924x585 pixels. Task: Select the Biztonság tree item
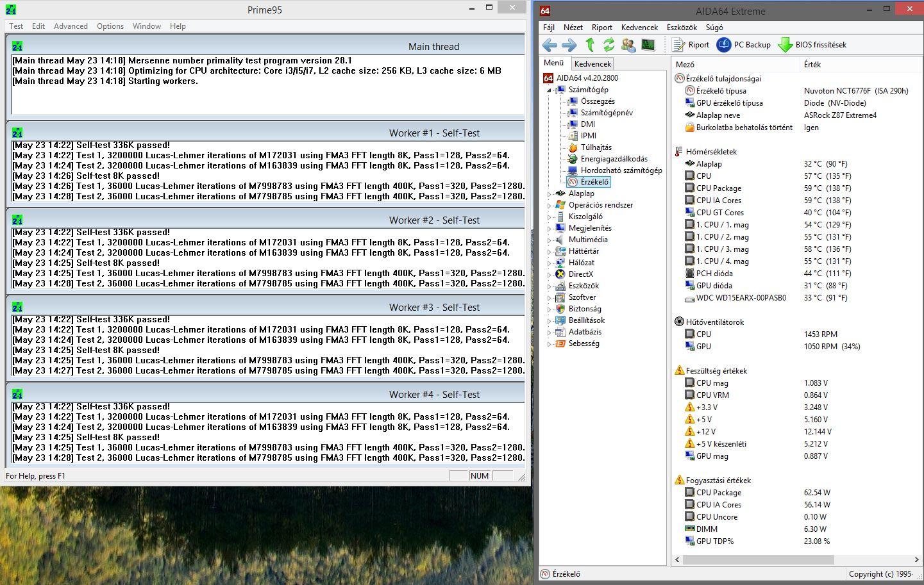tap(585, 309)
